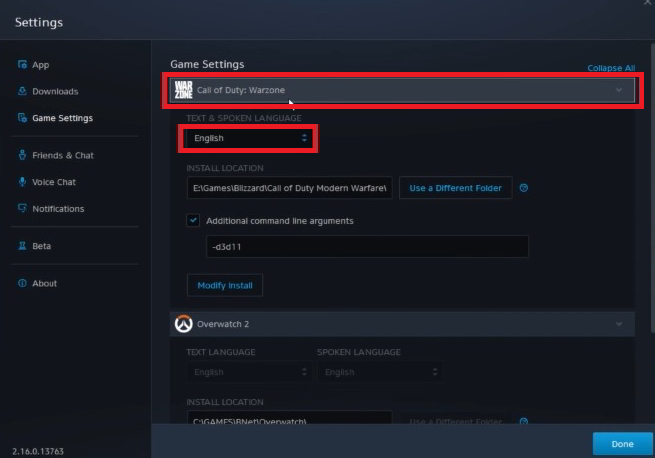Switch to Voice Chat settings
The height and width of the screenshot is (458, 655).
pos(54,182)
